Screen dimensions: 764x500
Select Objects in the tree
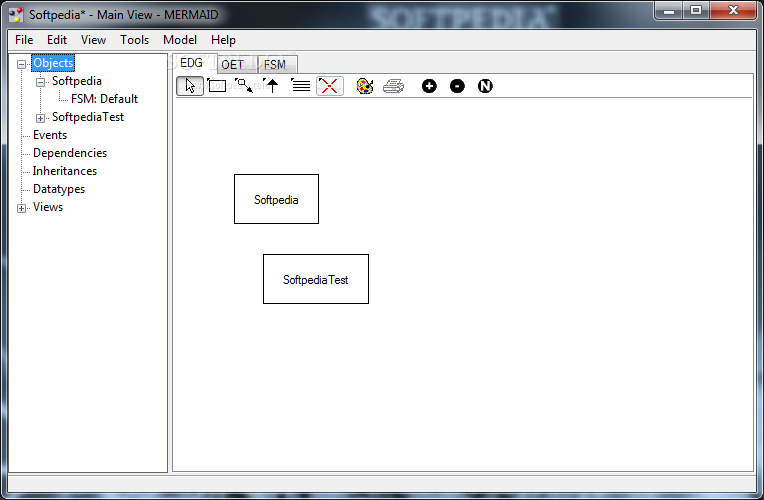click(x=53, y=63)
